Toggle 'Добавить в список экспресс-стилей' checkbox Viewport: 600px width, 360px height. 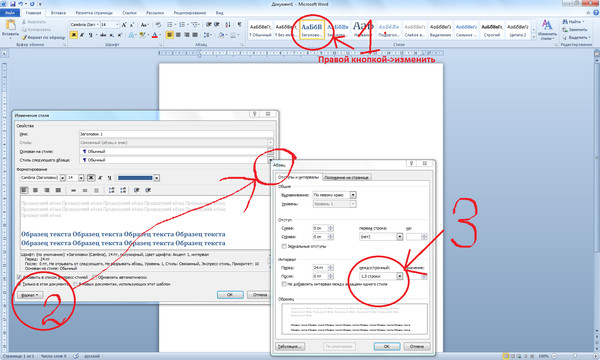19,277
